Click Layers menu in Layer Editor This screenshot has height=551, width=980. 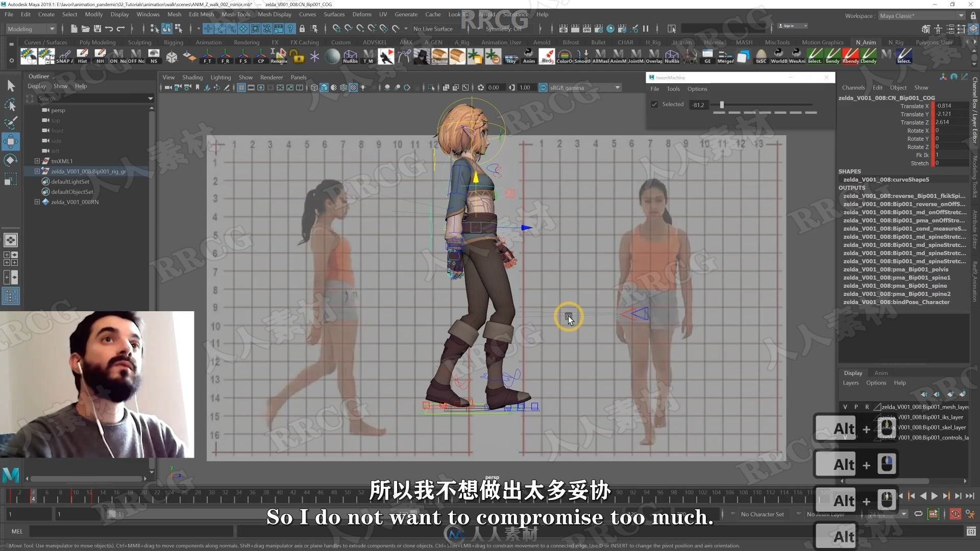click(x=850, y=383)
